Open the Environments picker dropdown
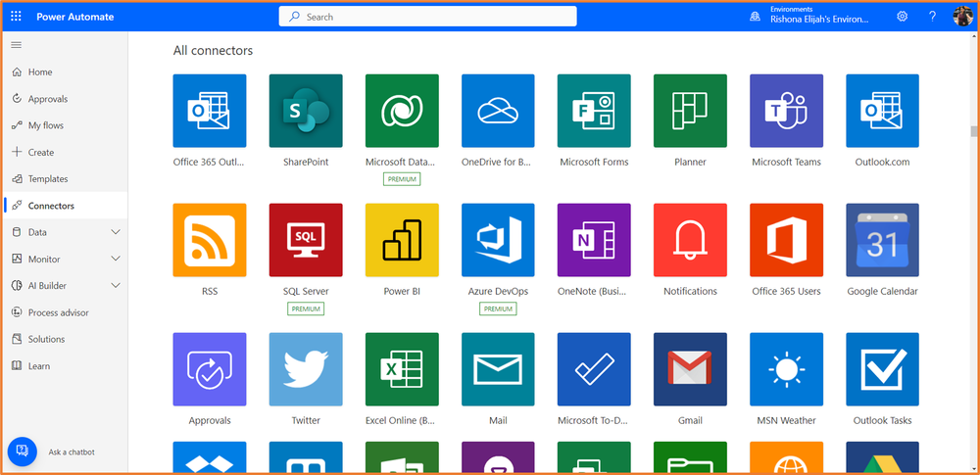The height and width of the screenshot is (475, 980). click(819, 15)
